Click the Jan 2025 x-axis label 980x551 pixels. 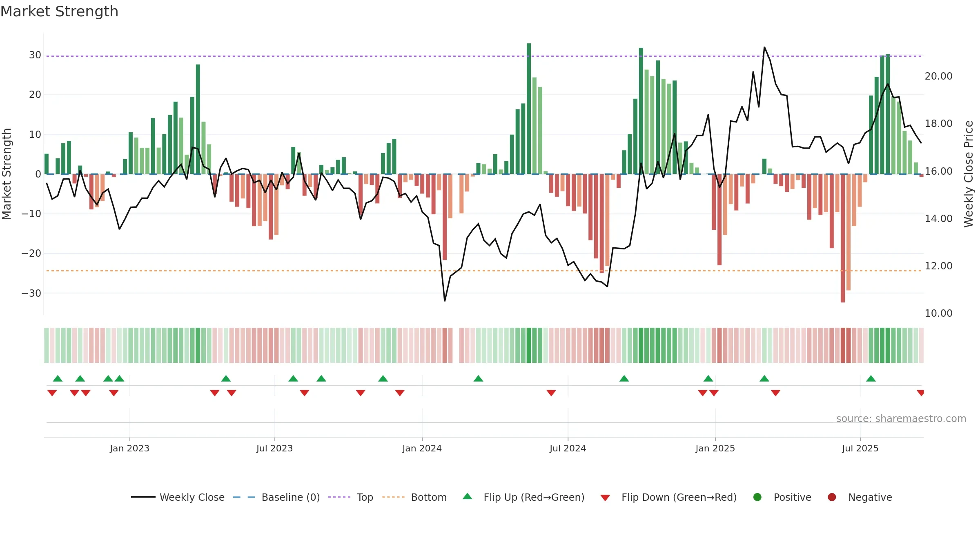(715, 448)
